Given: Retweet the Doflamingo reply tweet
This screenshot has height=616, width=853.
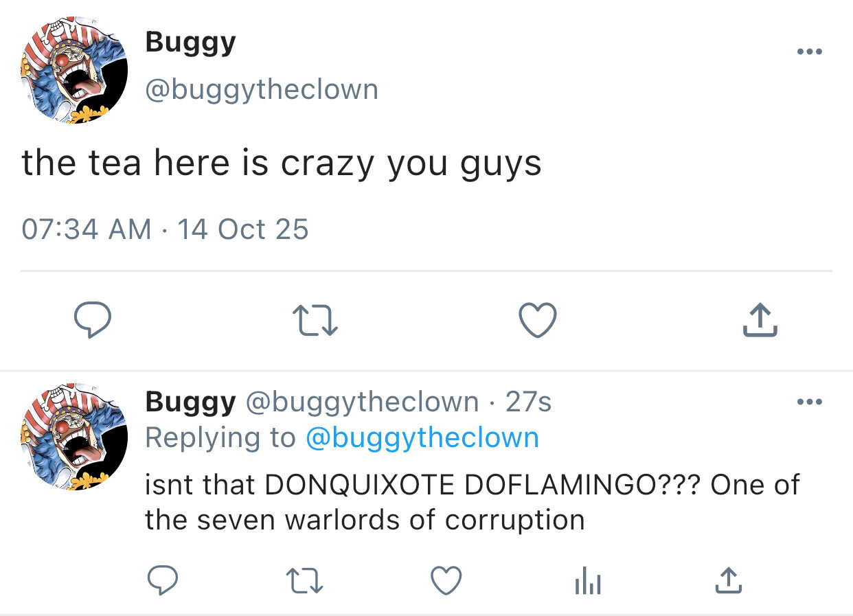Looking at the screenshot, I should pos(305,582).
